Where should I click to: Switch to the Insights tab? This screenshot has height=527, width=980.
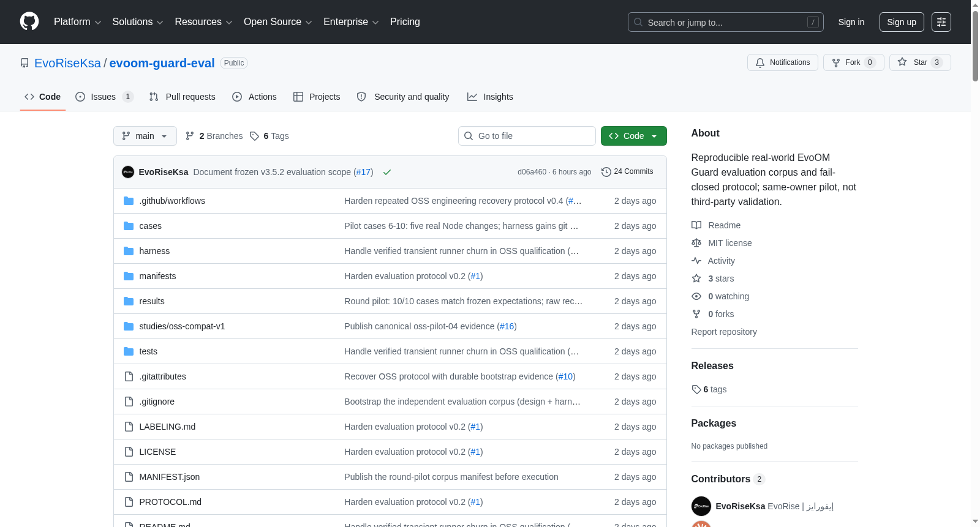coord(490,97)
